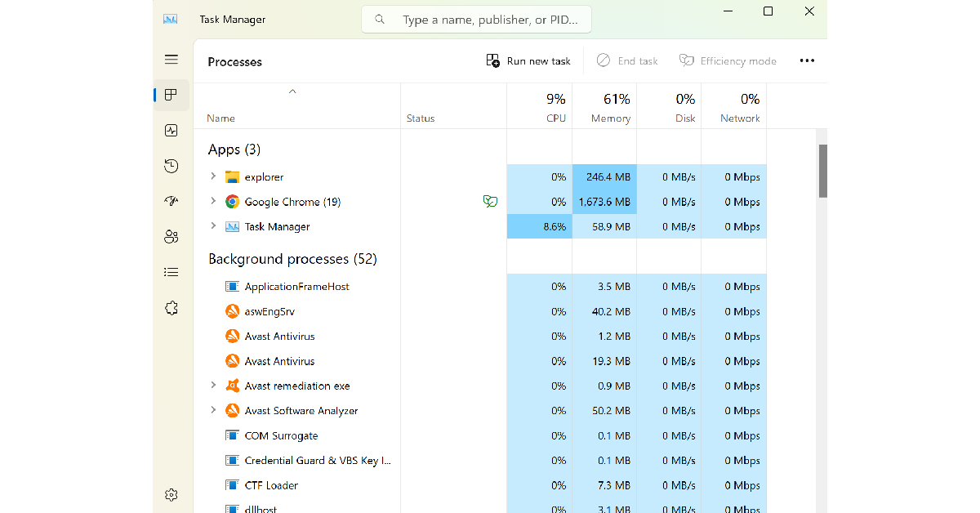Collapse column header chevron above Name
Screen dimensions: 980x513
(292, 91)
